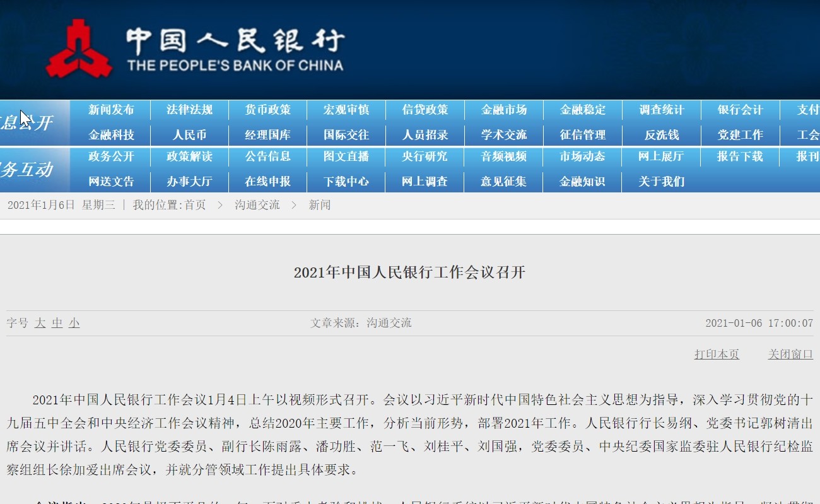The height and width of the screenshot is (504, 820).
Task: Open 国际交往 navigation item
Action: 346,135
